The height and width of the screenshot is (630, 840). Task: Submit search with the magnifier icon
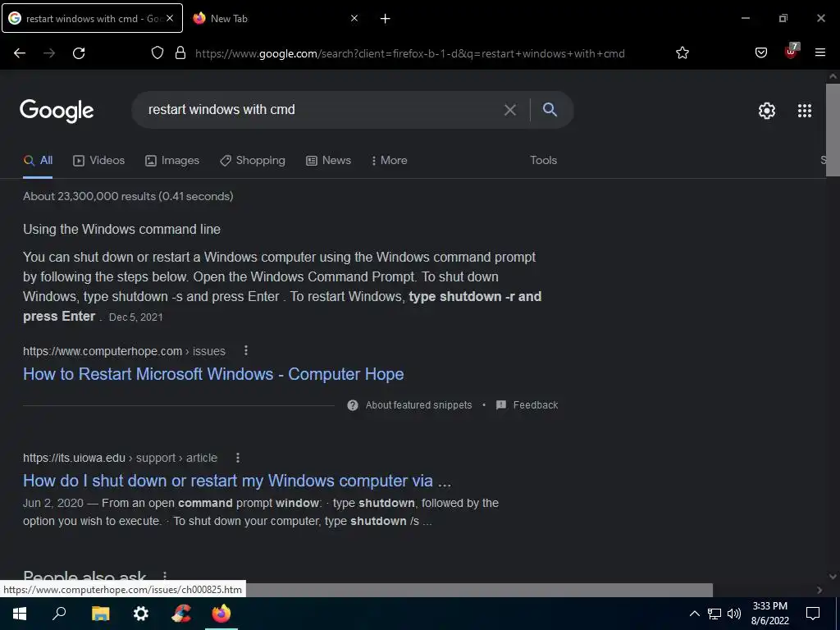click(550, 110)
